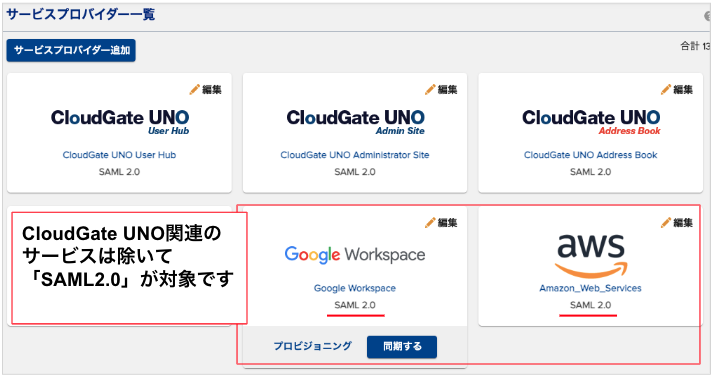Click the プロビジョニング label
Image resolution: width=714 pixels, height=379 pixels.
click(313, 346)
